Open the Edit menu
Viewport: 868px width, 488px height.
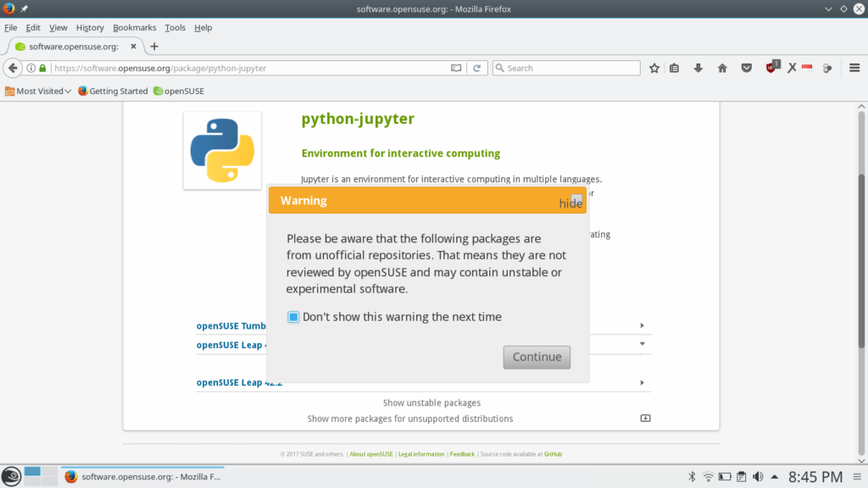coord(33,28)
